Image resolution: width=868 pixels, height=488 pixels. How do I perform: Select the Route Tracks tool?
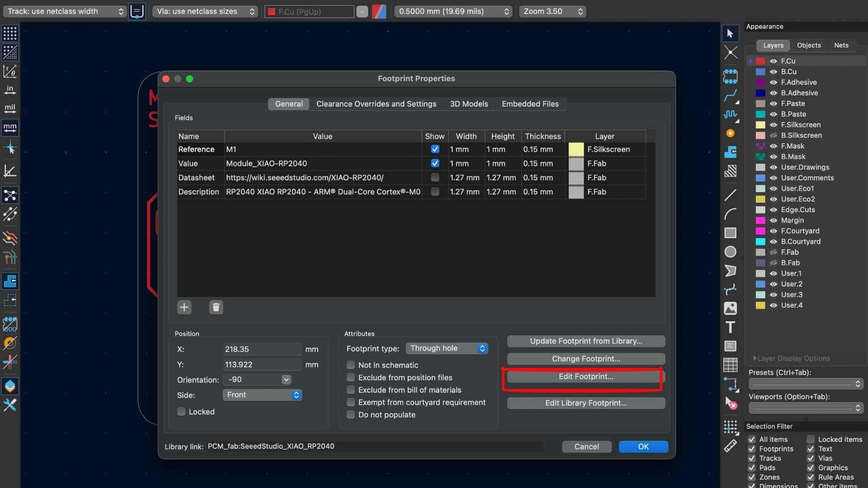tap(730, 95)
